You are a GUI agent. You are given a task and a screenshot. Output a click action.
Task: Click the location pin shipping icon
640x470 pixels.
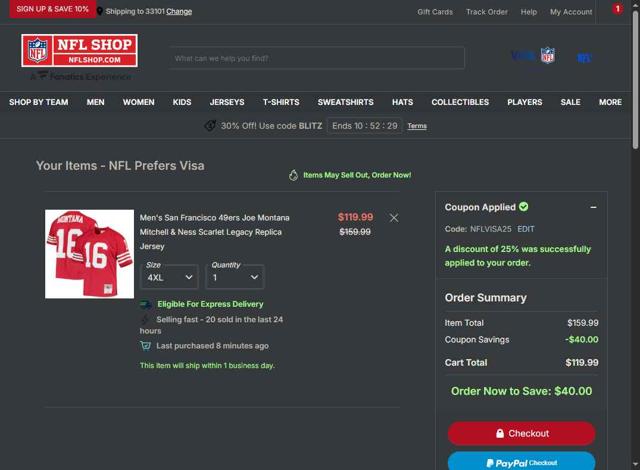(100, 11)
